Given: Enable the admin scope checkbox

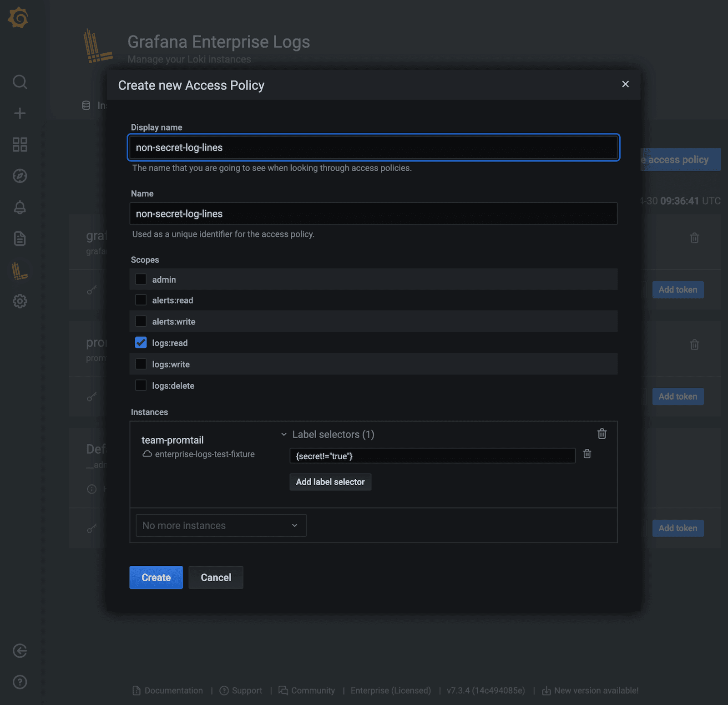Looking at the screenshot, I should 141,279.
